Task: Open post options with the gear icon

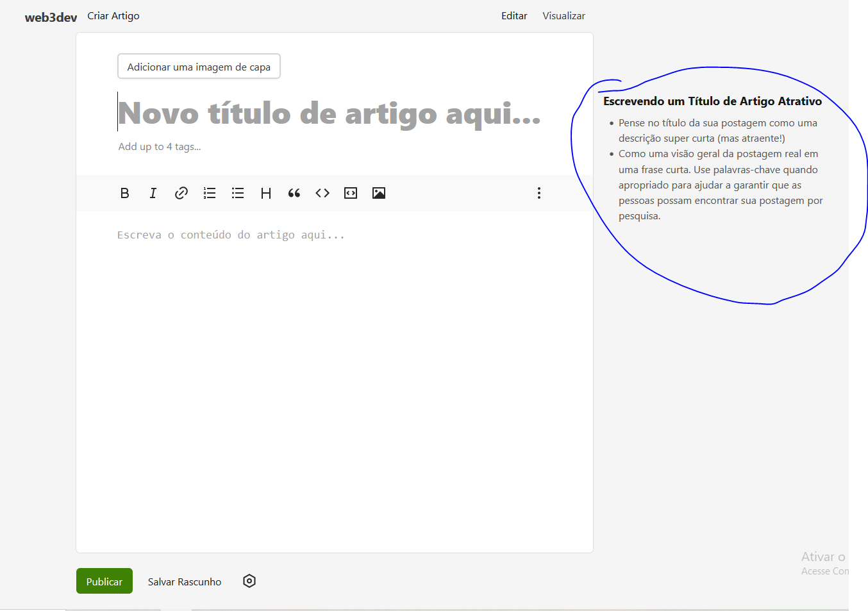Action: pos(249,581)
